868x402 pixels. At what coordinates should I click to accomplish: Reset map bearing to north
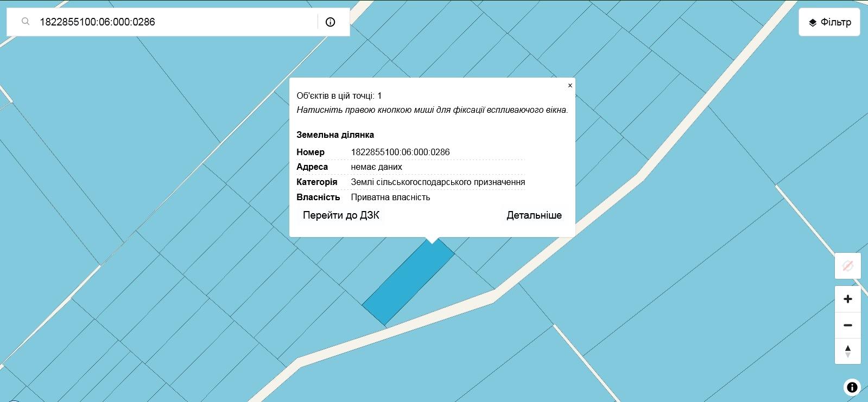[x=847, y=351]
